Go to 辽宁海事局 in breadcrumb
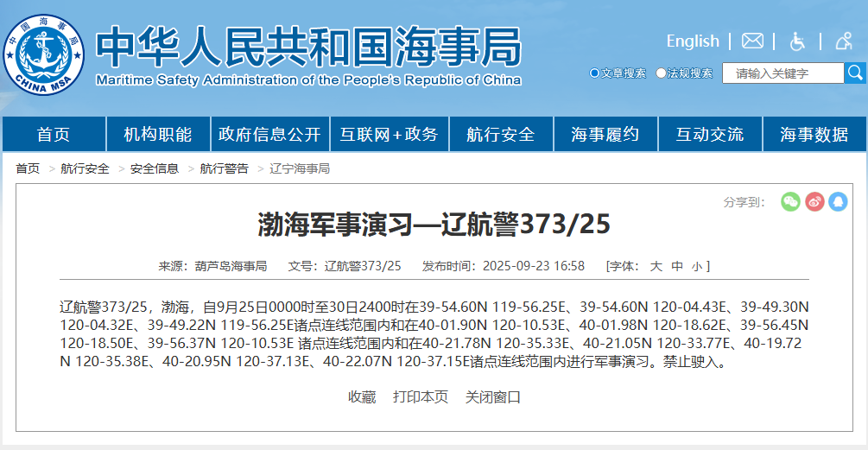 tap(300, 168)
